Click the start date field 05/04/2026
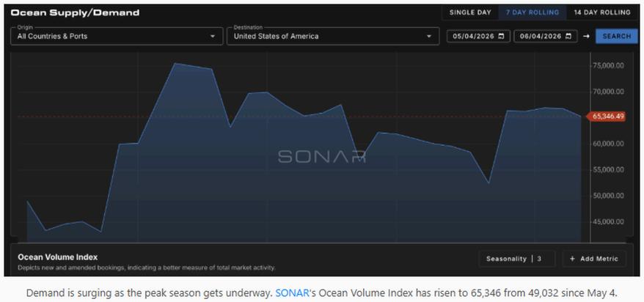The image size is (644, 302). pyautogui.click(x=478, y=36)
